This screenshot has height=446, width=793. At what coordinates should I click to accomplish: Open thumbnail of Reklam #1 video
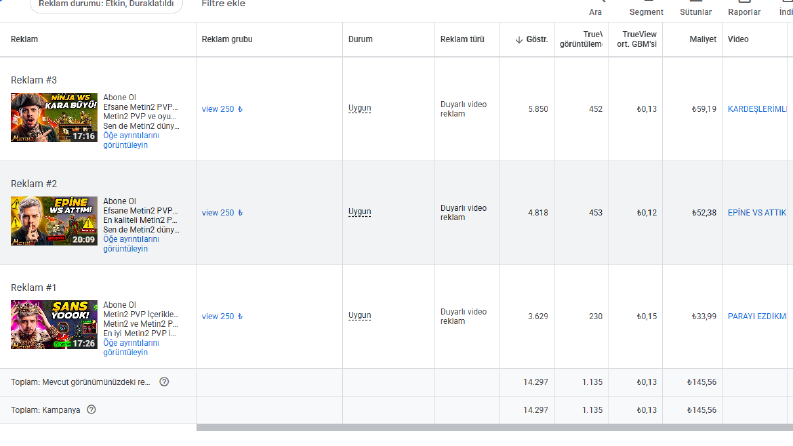54,325
